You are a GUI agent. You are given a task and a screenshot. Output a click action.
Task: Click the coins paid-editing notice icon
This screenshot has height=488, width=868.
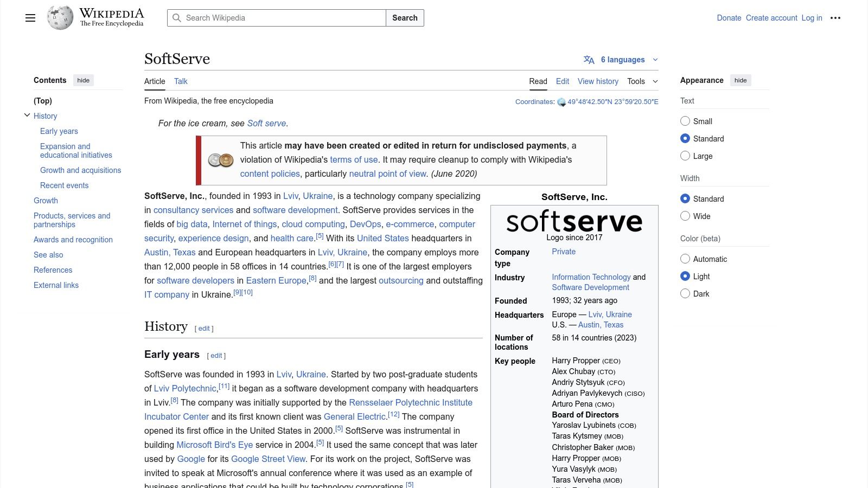click(x=221, y=160)
